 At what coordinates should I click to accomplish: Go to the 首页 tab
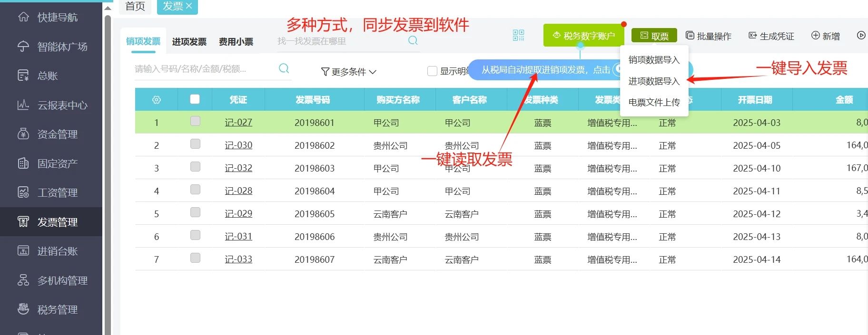(x=135, y=6)
